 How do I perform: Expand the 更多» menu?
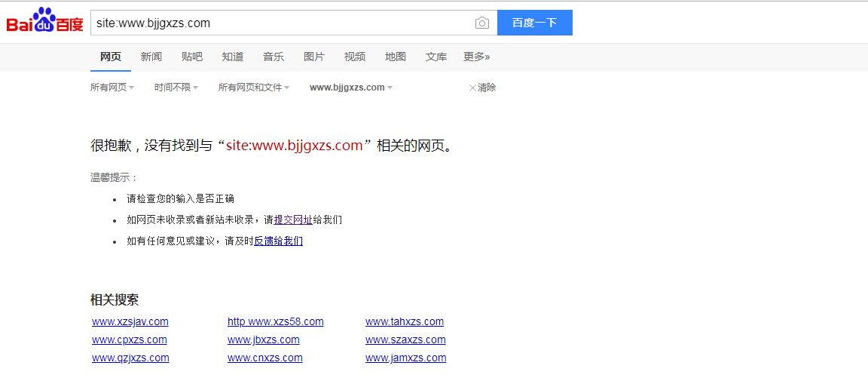[x=477, y=57]
